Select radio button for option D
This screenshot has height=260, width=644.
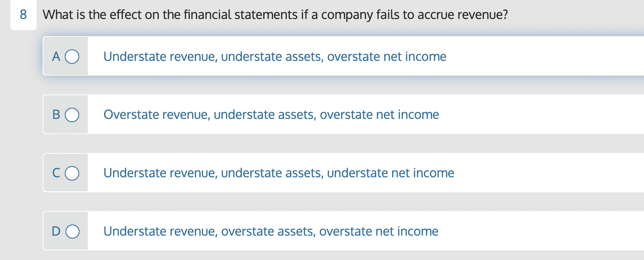coord(72,231)
